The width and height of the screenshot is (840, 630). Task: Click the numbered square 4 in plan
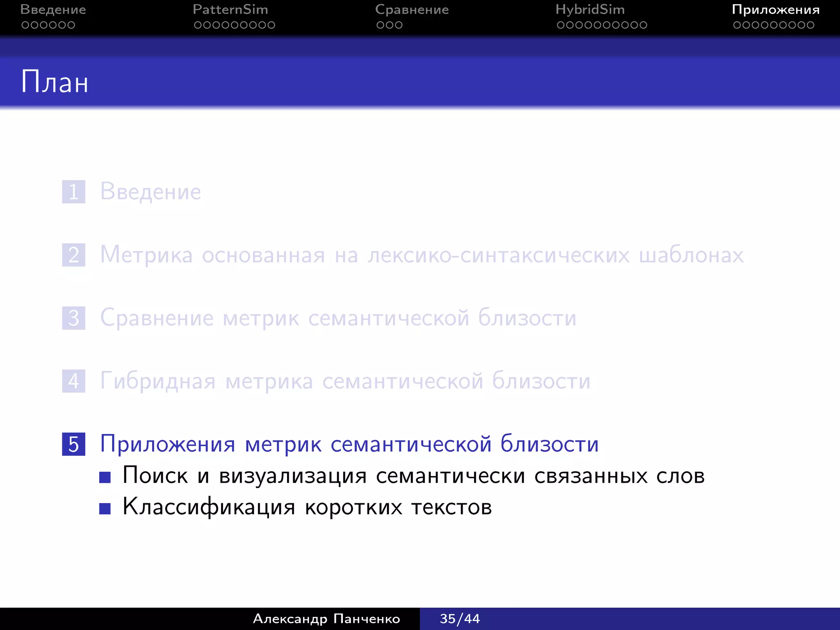click(x=74, y=381)
